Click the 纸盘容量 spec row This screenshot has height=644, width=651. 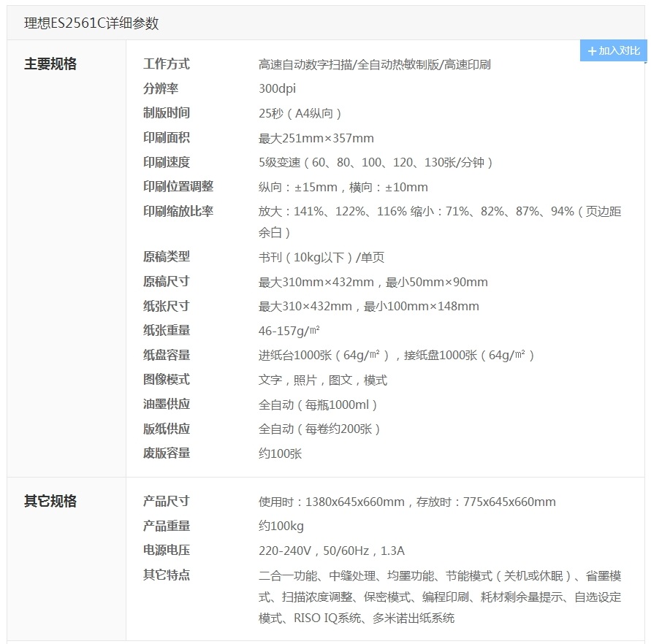click(166, 356)
